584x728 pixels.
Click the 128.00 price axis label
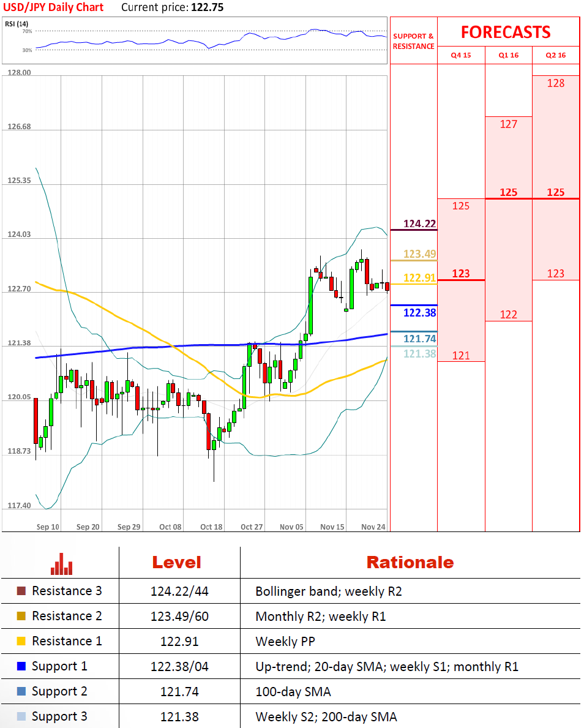pos(19,72)
